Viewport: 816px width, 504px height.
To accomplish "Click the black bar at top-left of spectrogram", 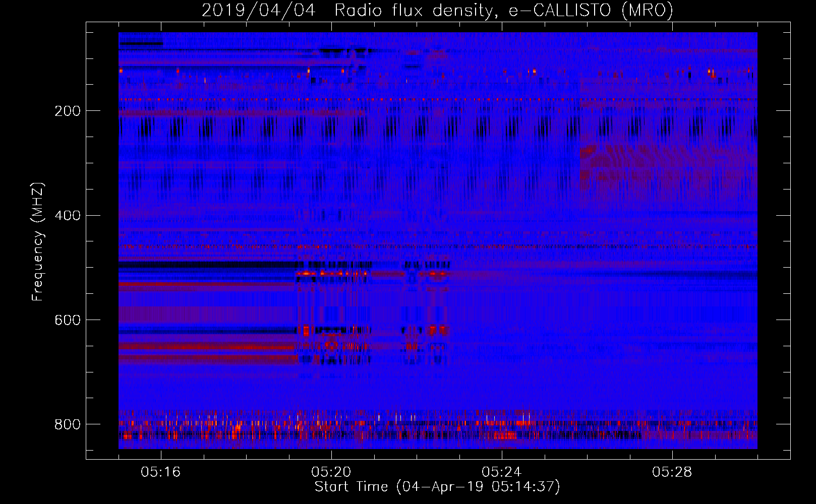I will 141,44.
